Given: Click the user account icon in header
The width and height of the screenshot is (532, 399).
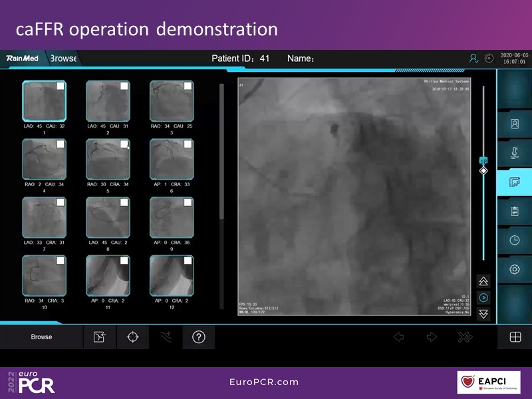Looking at the screenshot, I should pos(473,59).
